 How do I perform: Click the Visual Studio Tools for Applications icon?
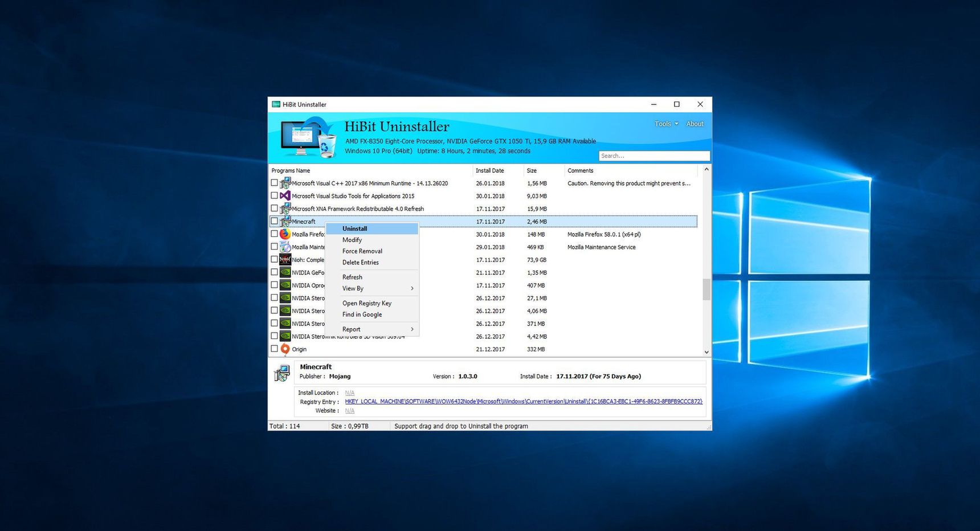click(x=285, y=196)
